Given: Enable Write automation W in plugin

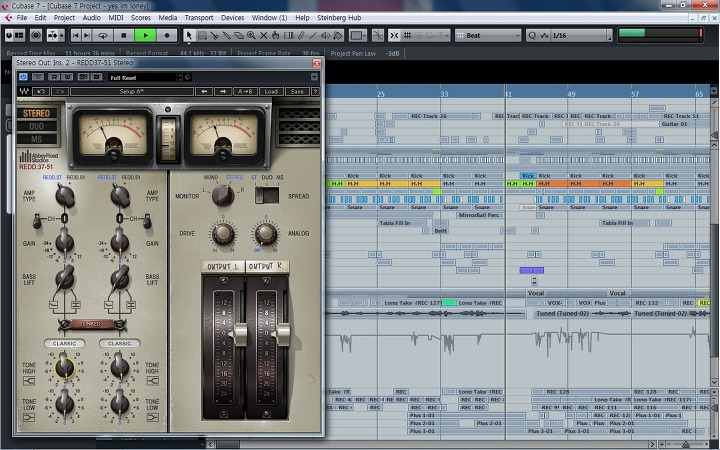Looking at the screenshot, I should point(67,77).
